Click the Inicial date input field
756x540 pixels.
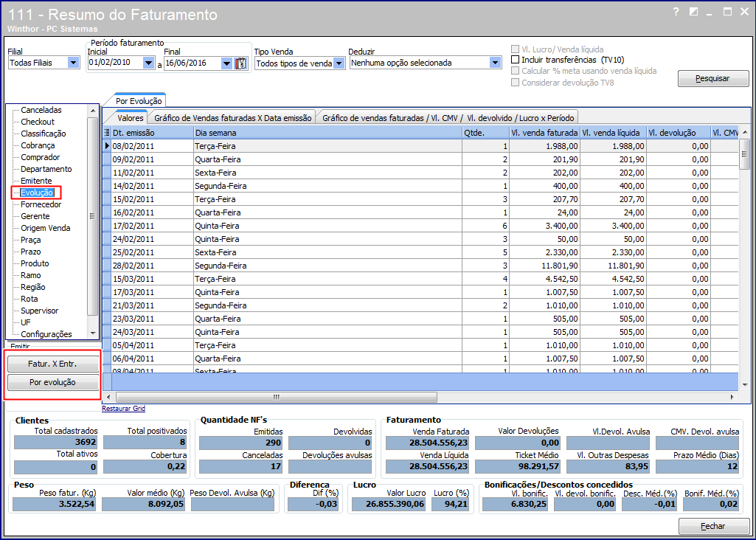115,63
